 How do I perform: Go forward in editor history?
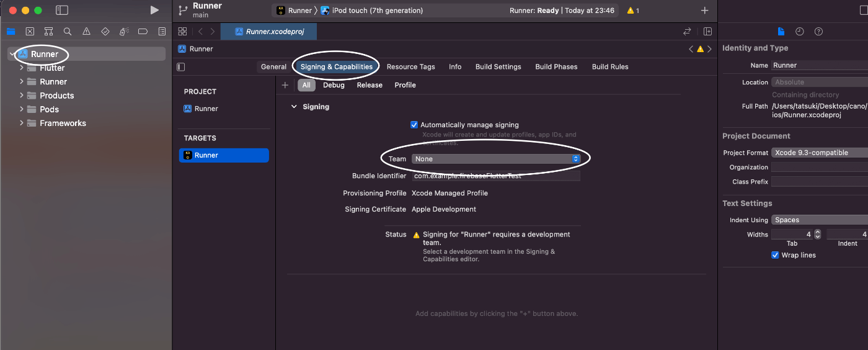213,31
